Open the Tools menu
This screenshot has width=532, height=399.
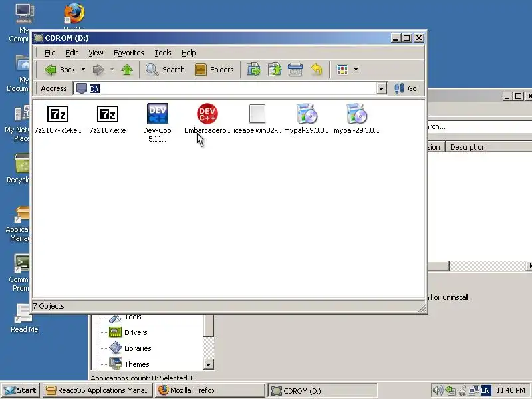[x=163, y=53]
